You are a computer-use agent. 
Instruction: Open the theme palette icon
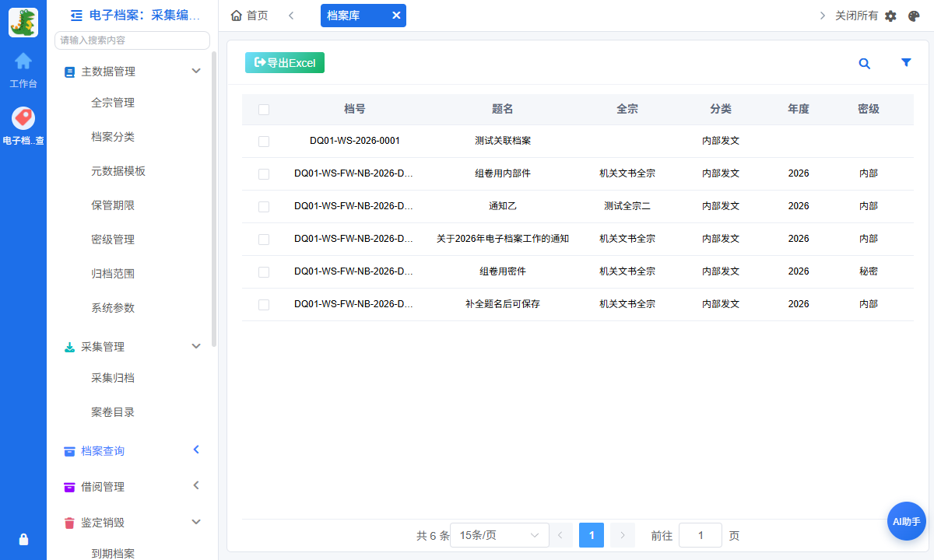(x=914, y=16)
